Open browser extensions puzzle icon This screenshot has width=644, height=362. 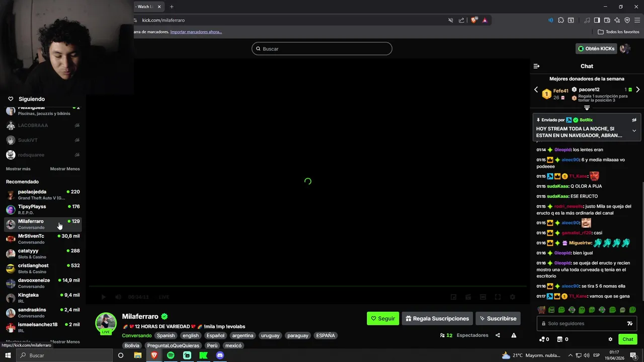pos(561,20)
